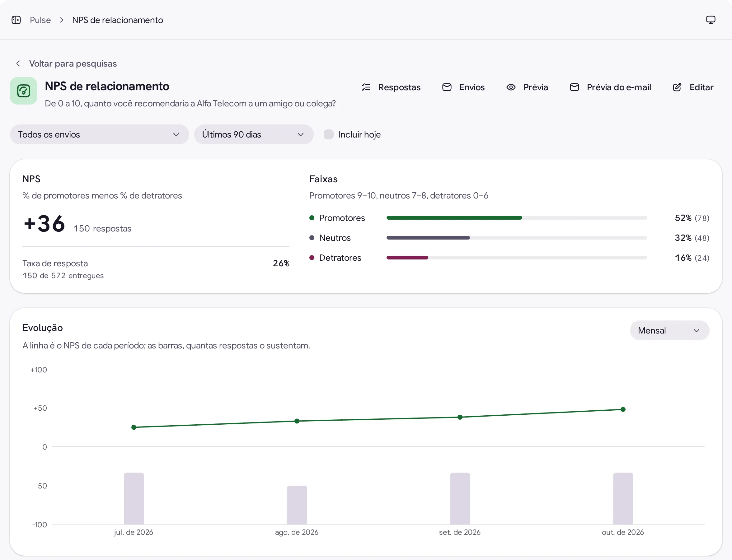Click the 16% (24) detractors value

(x=692, y=258)
